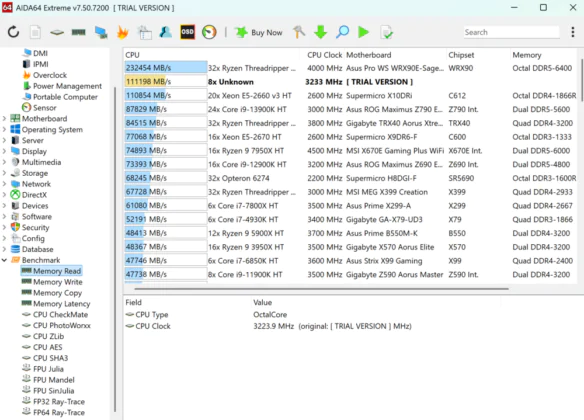
Task: Click the magnifying glass search icon
Action: (x=342, y=32)
